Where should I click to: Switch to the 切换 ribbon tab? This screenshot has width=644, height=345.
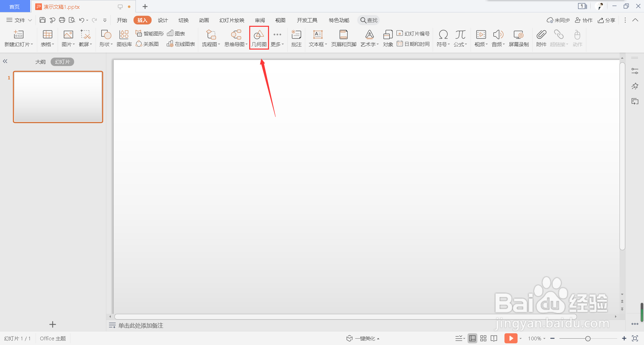[x=183, y=20]
